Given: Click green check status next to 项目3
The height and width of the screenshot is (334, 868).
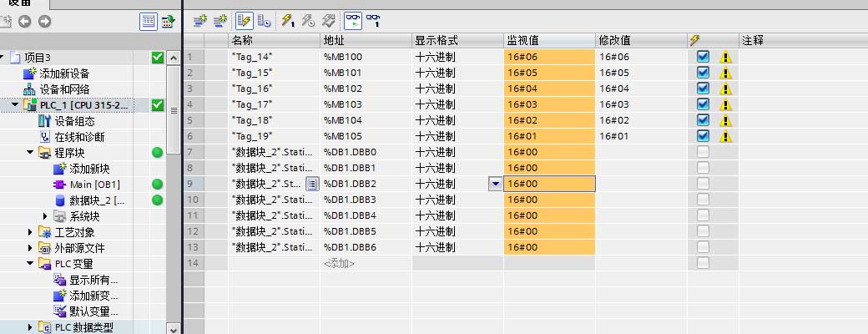Looking at the screenshot, I should (x=158, y=58).
